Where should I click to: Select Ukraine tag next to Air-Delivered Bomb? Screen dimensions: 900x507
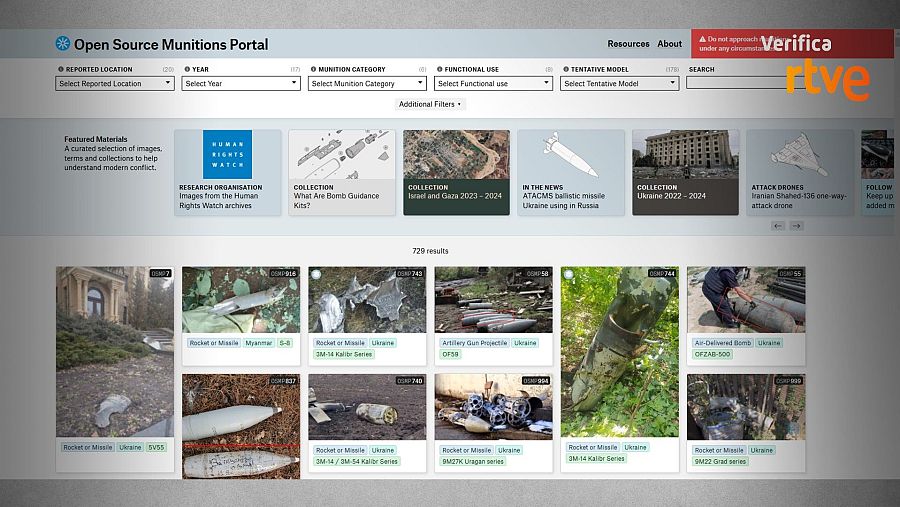point(769,343)
